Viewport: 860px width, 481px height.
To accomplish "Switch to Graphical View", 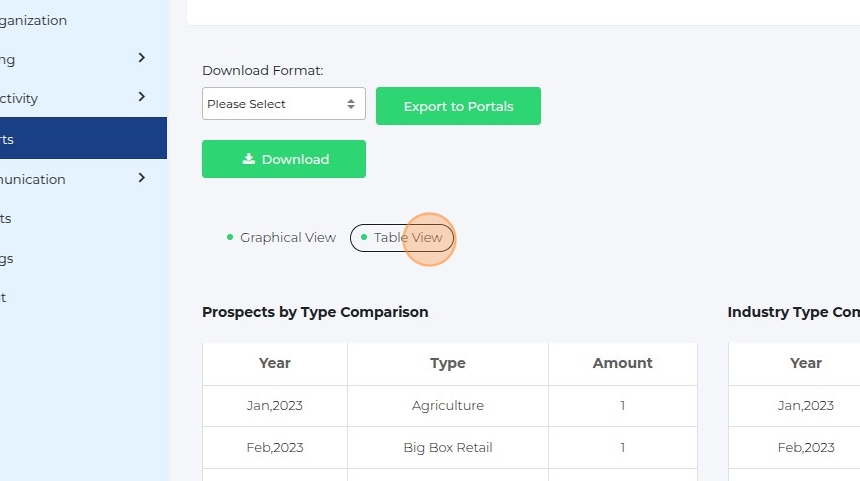I will pos(287,238).
